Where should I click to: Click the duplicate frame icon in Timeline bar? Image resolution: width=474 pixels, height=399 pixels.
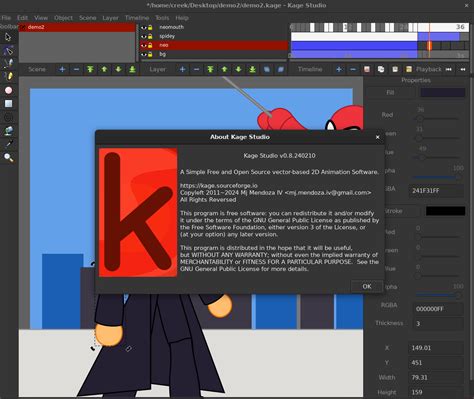tap(381, 69)
